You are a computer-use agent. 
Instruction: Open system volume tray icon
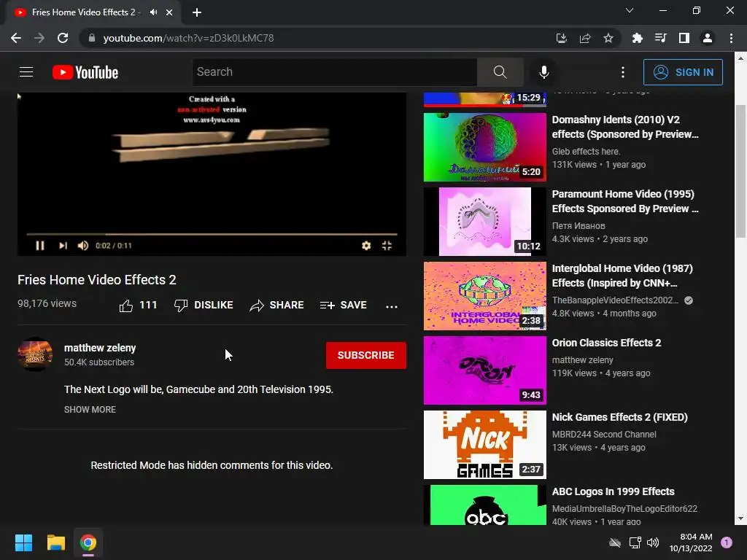653,542
